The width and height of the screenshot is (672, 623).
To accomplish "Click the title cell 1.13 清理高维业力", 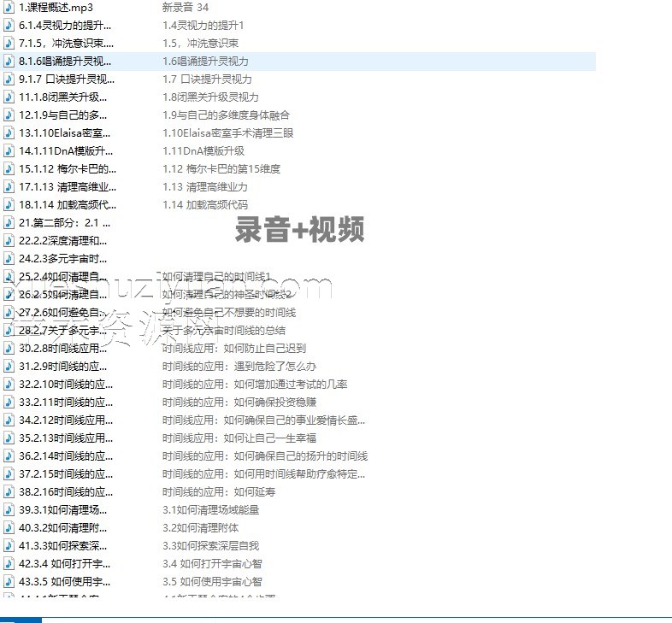I will 205,187.
